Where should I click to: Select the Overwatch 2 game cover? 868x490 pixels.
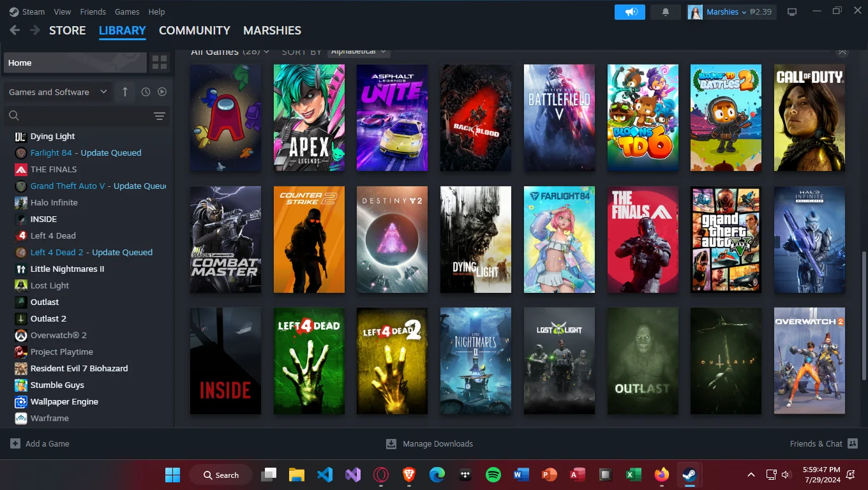[809, 360]
